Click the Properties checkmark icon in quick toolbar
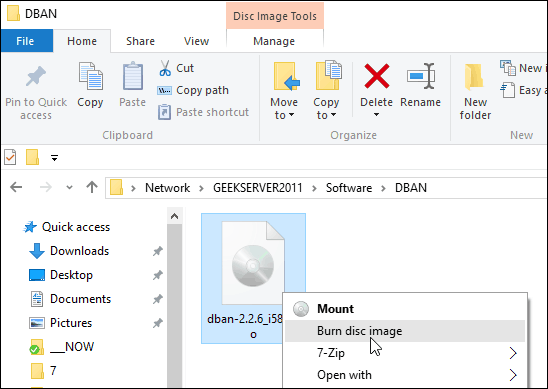Image resolution: width=548 pixels, height=389 pixels. tap(10, 157)
